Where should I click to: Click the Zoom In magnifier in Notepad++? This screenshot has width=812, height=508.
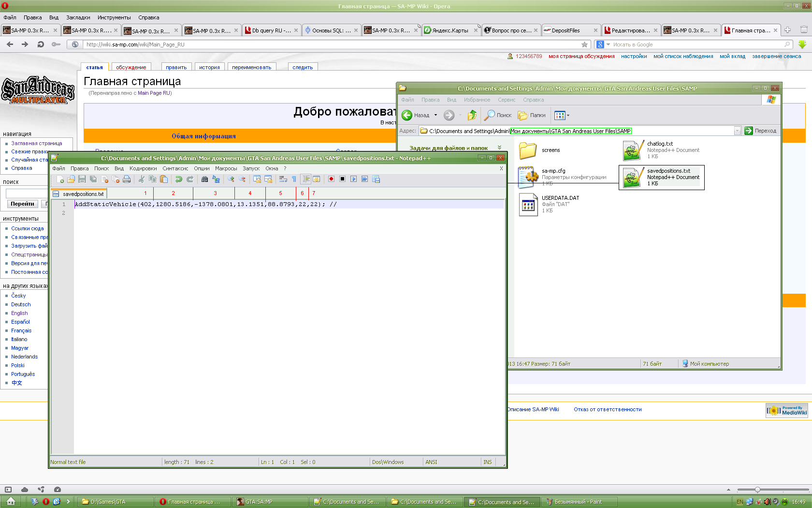pyautogui.click(x=231, y=179)
